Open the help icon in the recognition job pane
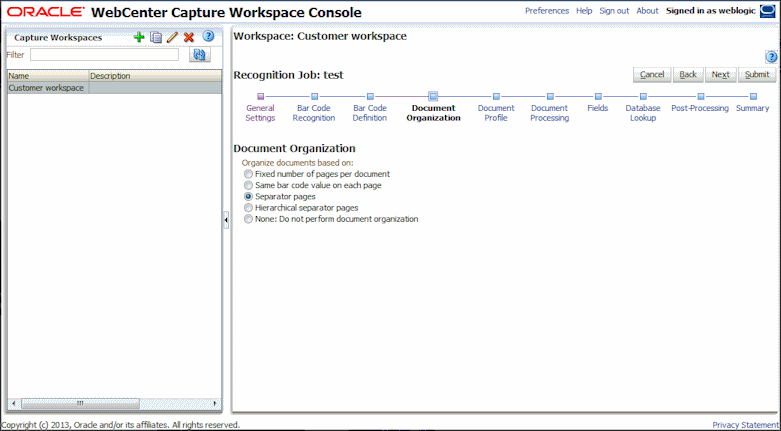Viewport: 781px width, 431px height. point(771,57)
